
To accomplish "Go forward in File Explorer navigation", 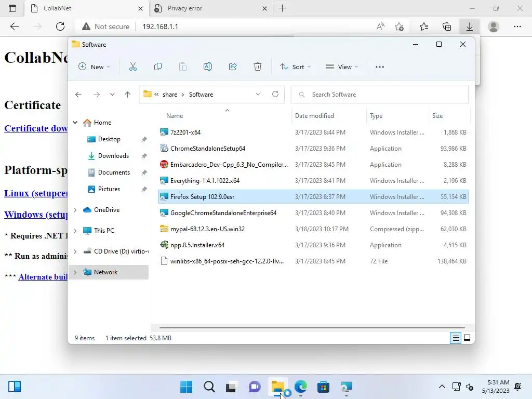I will (97, 95).
